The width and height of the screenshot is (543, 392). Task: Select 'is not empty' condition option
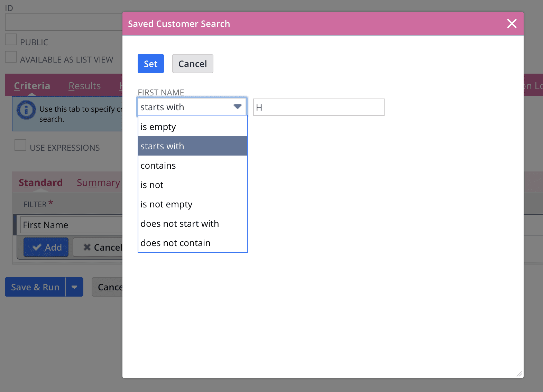pyautogui.click(x=166, y=204)
